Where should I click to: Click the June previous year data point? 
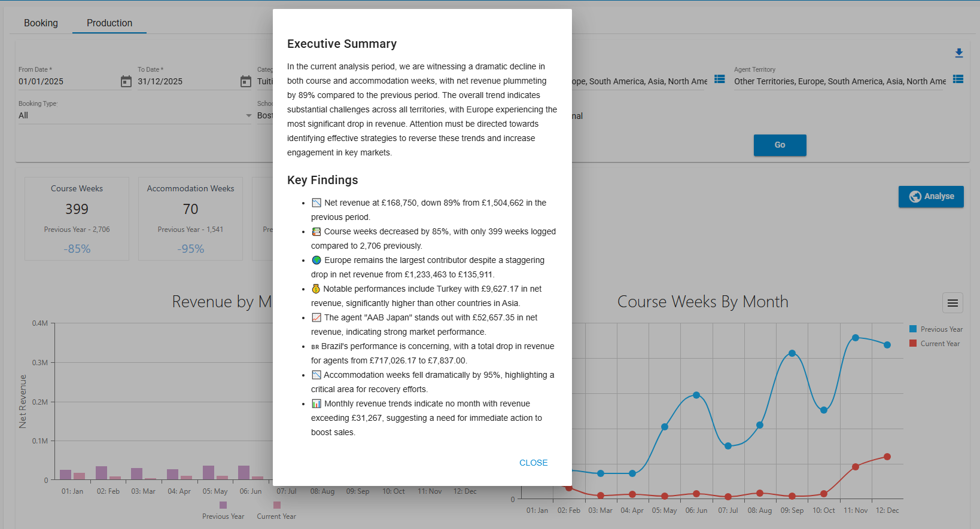point(696,395)
